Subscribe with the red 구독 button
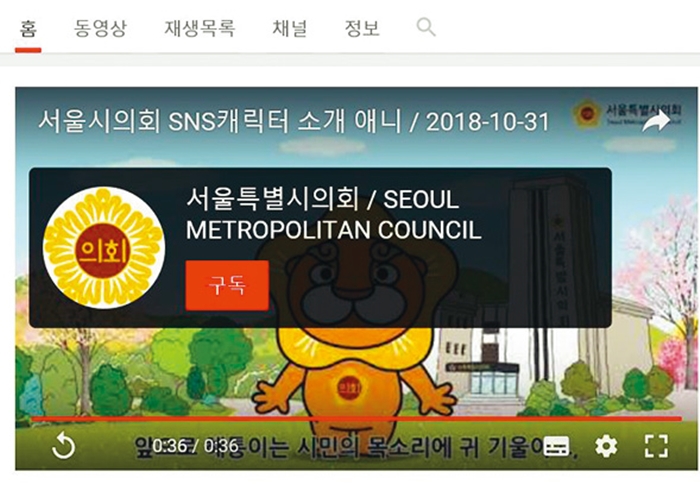 point(227,286)
